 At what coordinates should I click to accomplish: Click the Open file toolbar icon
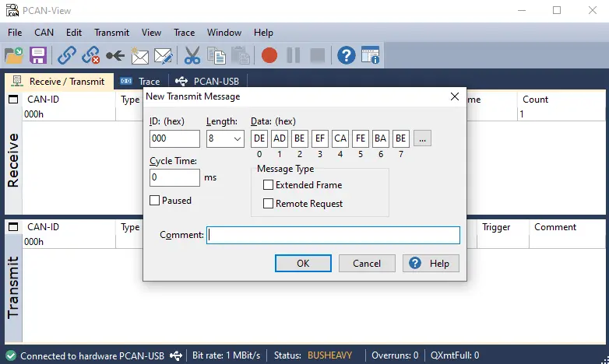(13, 55)
